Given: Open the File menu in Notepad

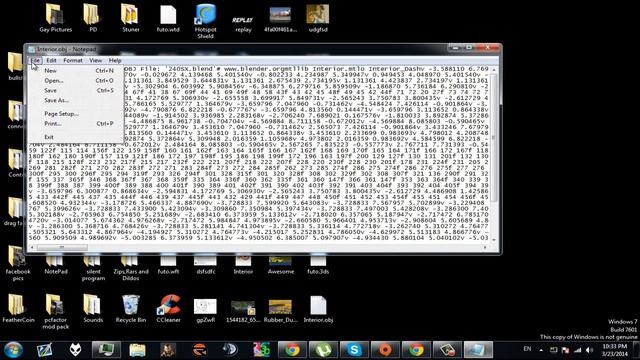Looking at the screenshot, I should [36, 60].
